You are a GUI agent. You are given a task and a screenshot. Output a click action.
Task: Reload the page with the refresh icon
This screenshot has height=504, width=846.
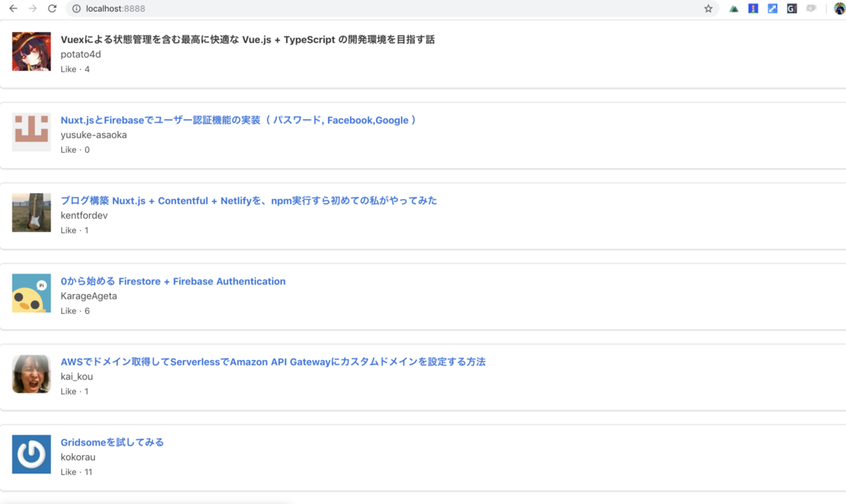click(x=52, y=8)
